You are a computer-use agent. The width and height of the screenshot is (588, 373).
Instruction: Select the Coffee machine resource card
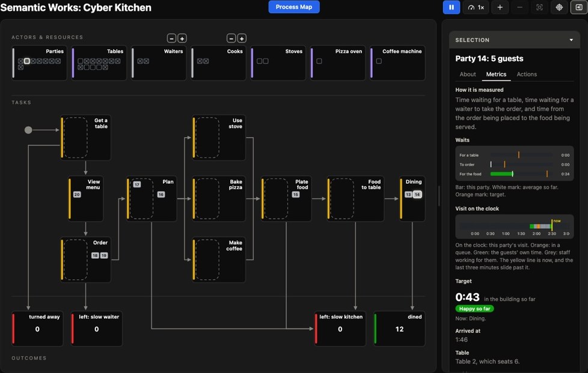tap(397, 63)
